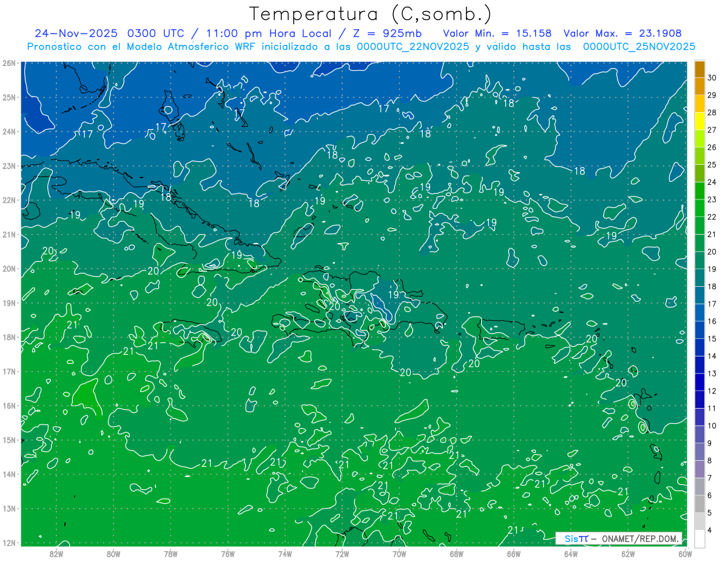Click the "0000UTC_22NOV2025" initialization time text

(x=413, y=46)
